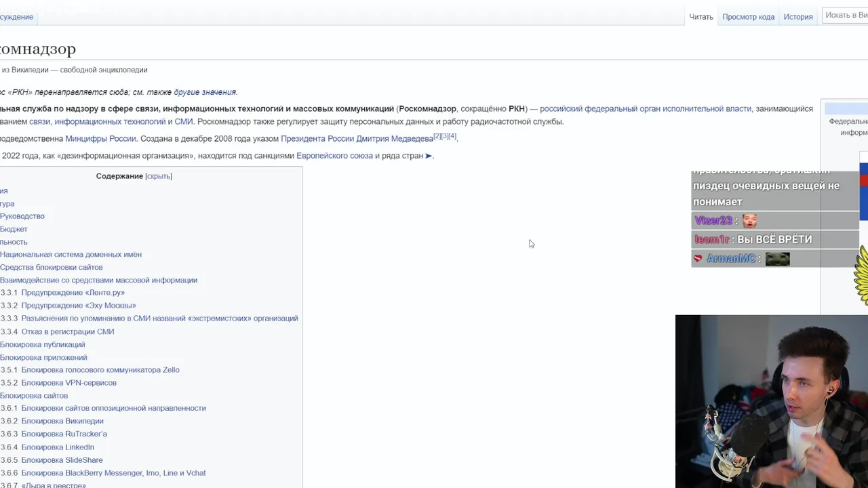868x488 pixels.
Task: Click the emote in ArmanMC's chat message
Action: (x=778, y=259)
